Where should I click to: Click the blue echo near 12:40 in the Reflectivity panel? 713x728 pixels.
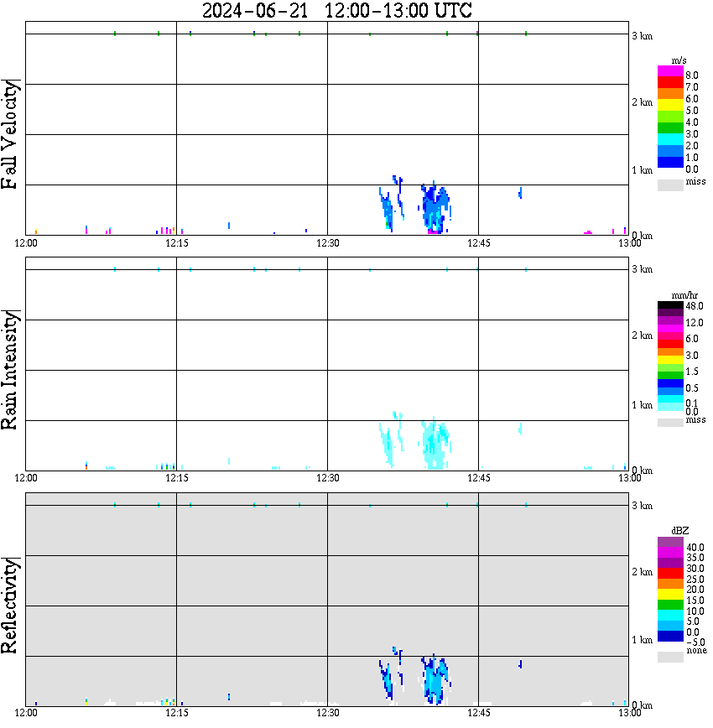click(434, 679)
